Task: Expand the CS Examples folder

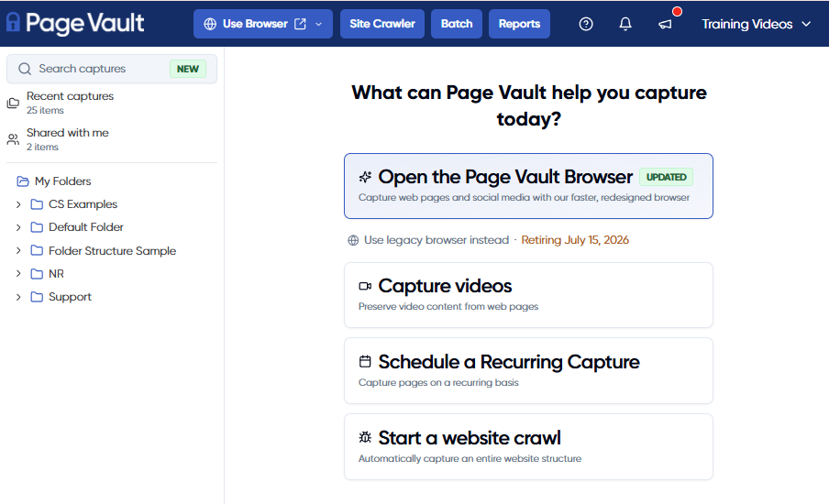Action: pos(18,204)
